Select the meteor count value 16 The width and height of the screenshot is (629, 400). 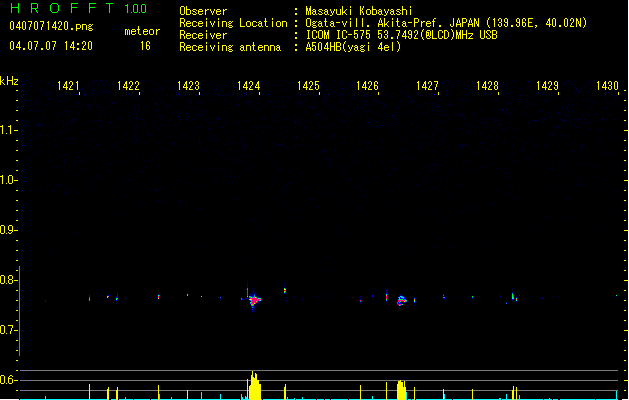tap(145, 46)
